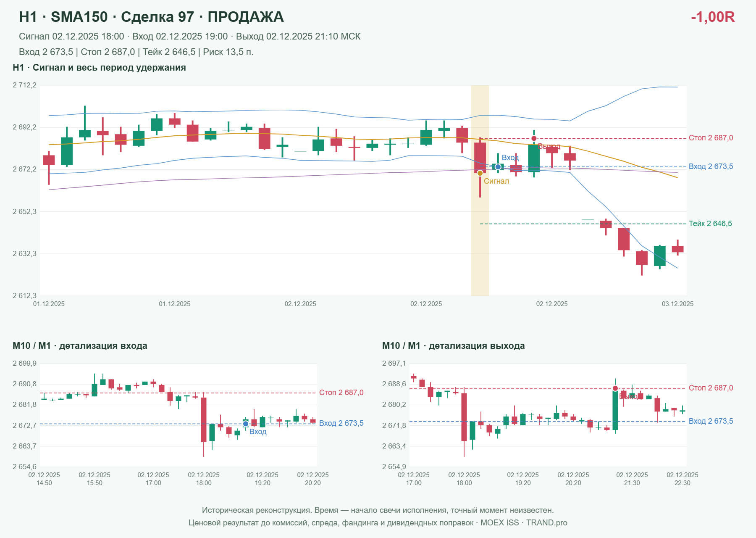Viewport: 756px width, 538px height.
Task: Click 'Стоп 2 687,0' label in entry detail chart
Action: [341, 393]
